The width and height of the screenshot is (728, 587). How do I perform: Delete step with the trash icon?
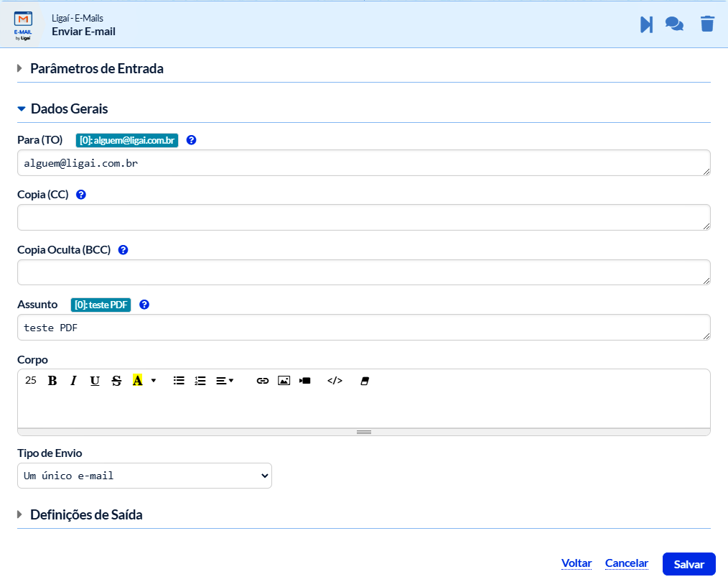point(707,24)
